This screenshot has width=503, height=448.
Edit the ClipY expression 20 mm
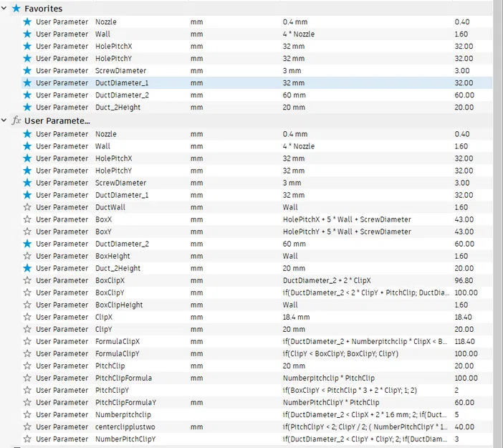294,329
